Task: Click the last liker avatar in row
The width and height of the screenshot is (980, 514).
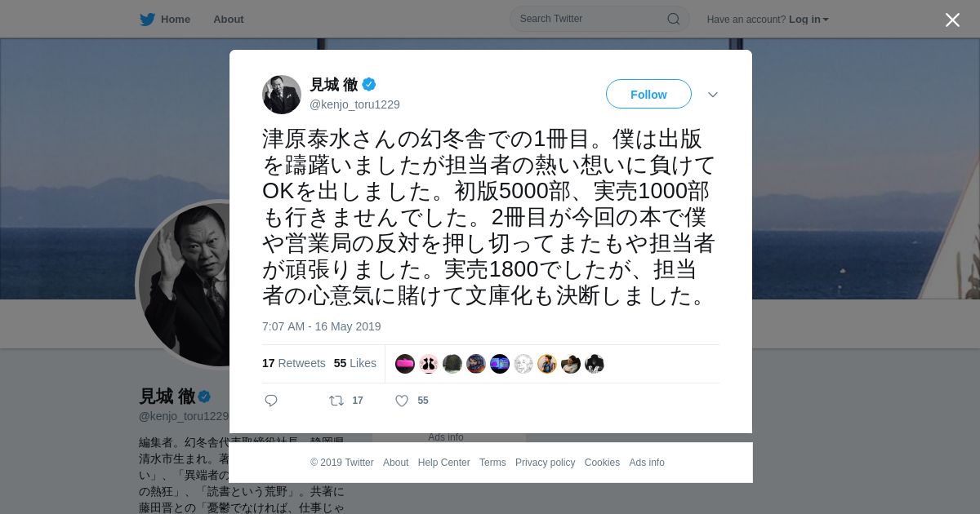Action: [x=595, y=364]
